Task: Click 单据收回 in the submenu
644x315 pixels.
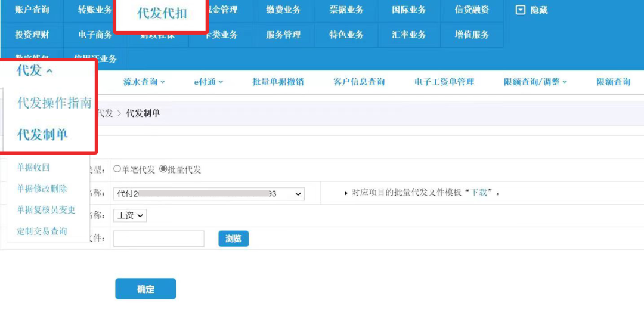Action: (x=33, y=167)
